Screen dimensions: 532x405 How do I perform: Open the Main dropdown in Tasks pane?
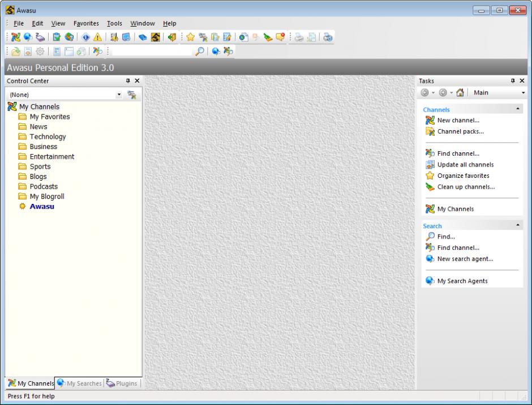click(523, 93)
